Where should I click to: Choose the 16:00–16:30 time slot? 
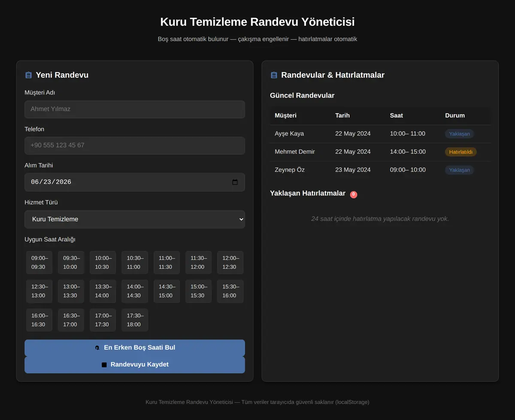tap(39, 320)
